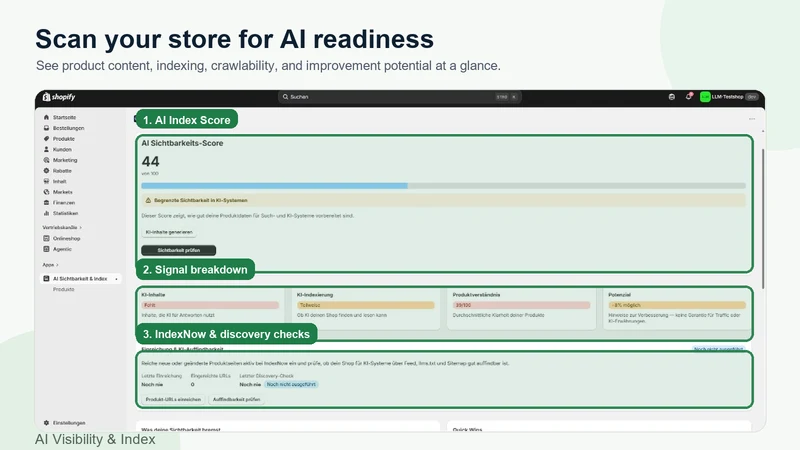Open Agentic in the sidebar
The width and height of the screenshot is (800, 450).
coord(62,249)
